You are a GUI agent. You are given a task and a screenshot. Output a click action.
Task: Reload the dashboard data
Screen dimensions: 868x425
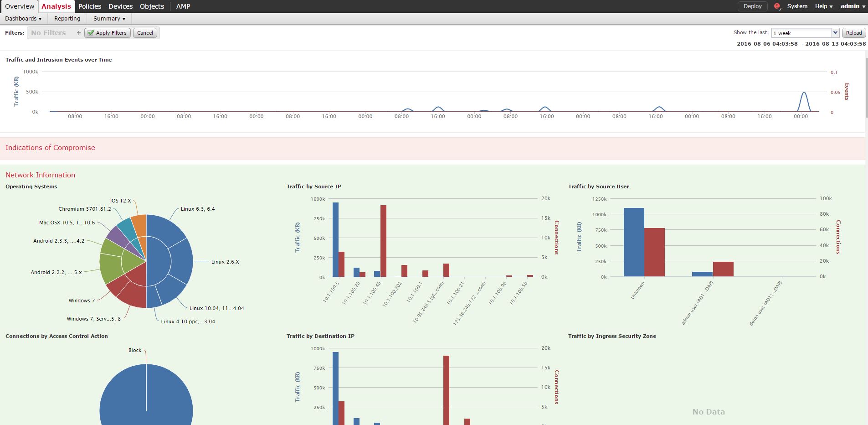(x=853, y=33)
